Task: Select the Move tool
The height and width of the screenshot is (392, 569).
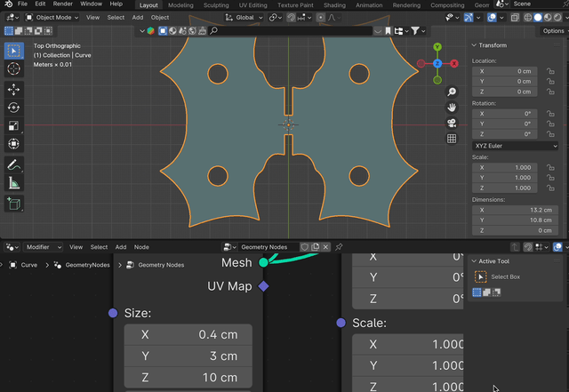Action: [14, 89]
